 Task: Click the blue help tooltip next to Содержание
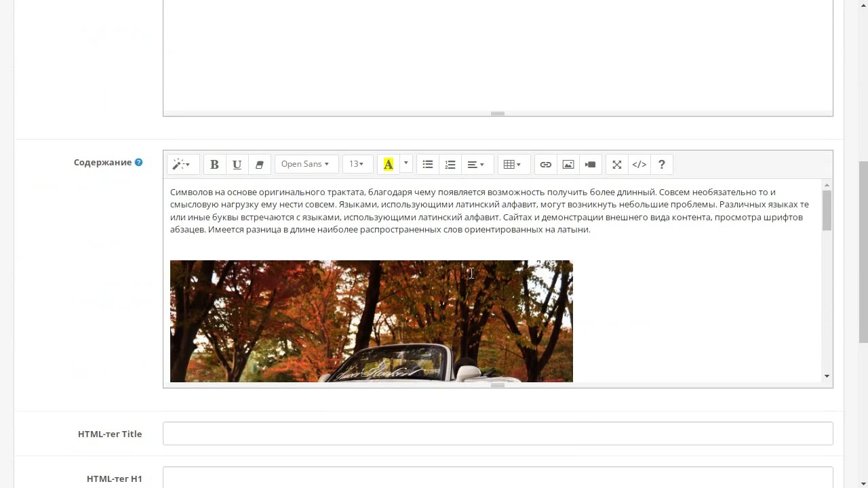point(138,163)
